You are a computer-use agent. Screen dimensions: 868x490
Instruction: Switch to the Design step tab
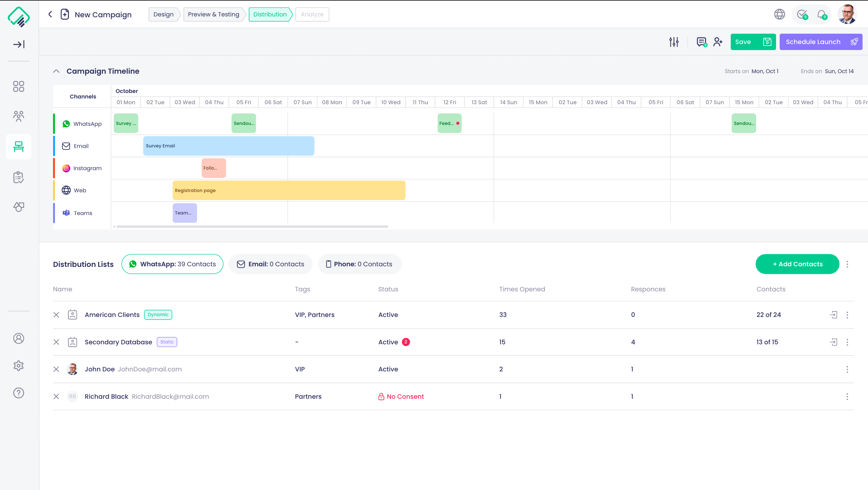[x=163, y=14]
